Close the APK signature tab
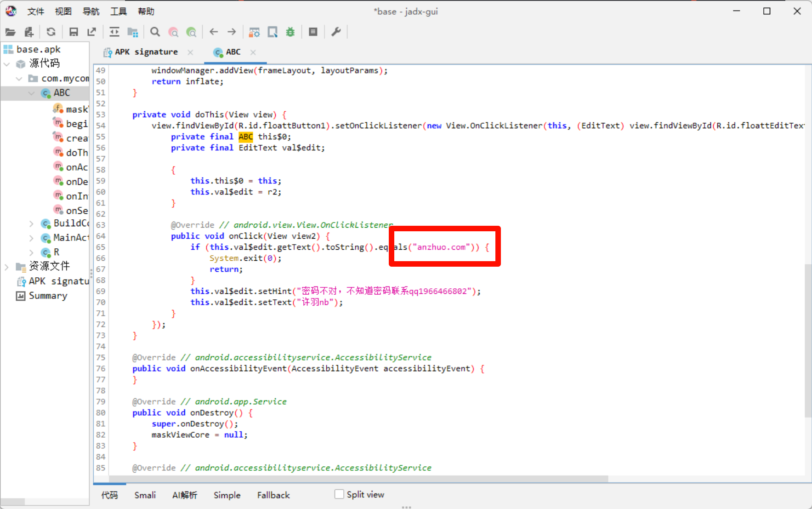 [x=190, y=52]
